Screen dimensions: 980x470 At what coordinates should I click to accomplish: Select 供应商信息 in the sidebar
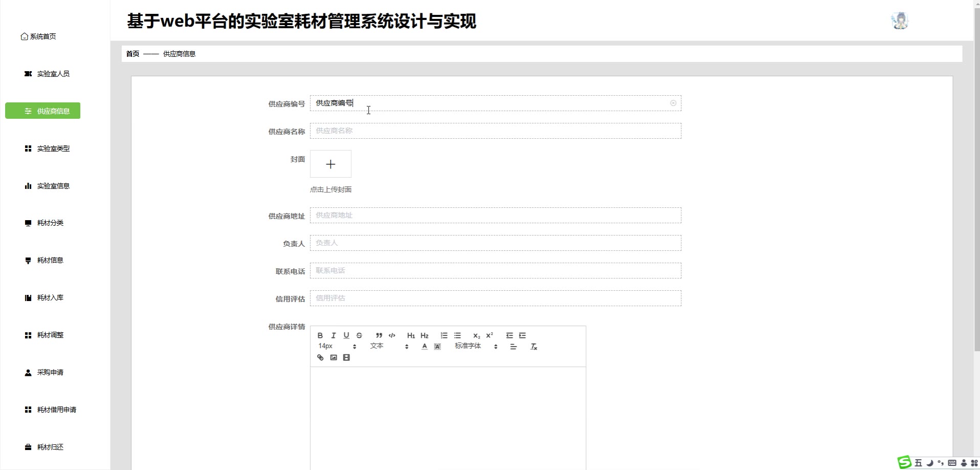click(x=42, y=111)
